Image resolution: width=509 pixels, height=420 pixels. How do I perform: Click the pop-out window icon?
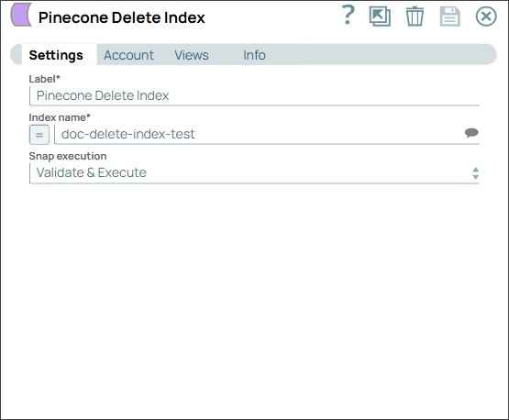(x=380, y=17)
